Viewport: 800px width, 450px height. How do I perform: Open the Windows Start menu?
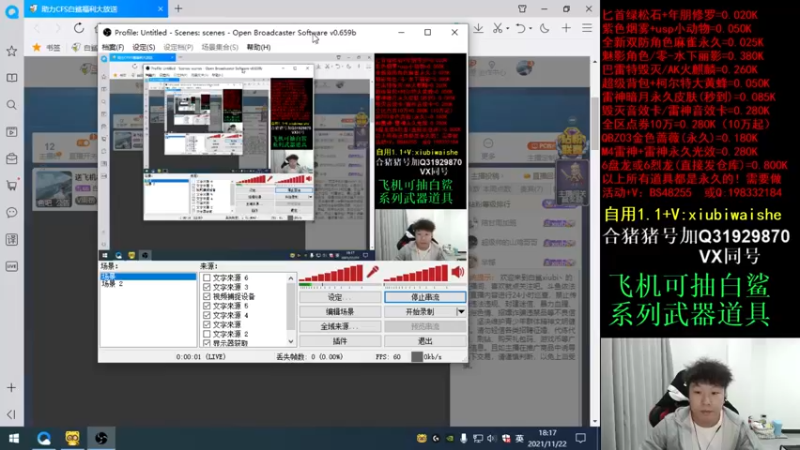tap(14, 438)
